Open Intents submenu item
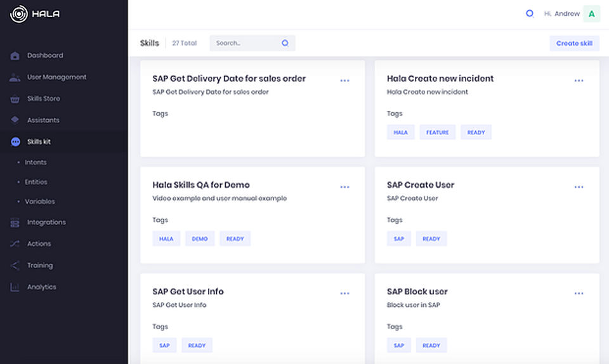Screen dimensions: 609x364 [x=36, y=162]
